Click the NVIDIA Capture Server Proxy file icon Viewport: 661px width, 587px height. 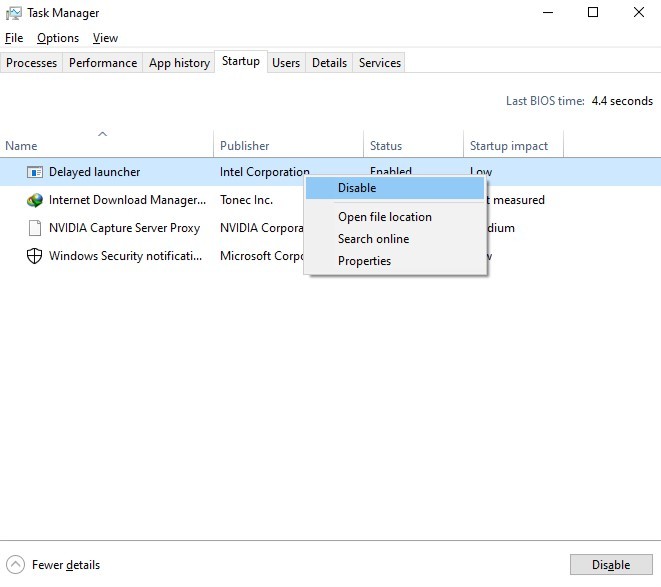pos(35,228)
